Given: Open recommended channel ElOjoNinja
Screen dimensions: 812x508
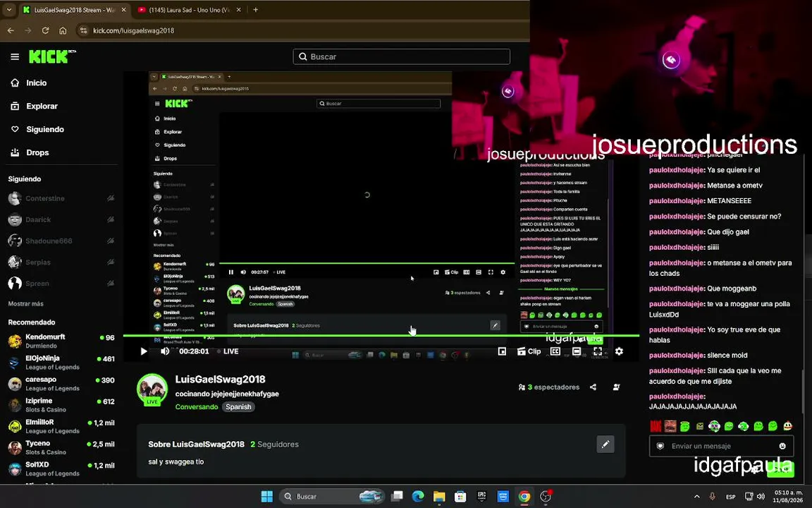Looking at the screenshot, I should click(x=61, y=363).
